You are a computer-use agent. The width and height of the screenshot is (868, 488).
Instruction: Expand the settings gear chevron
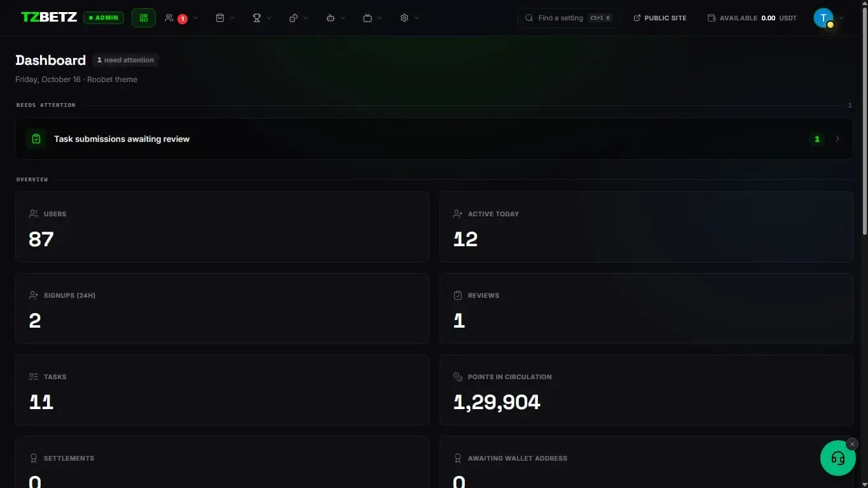point(417,18)
